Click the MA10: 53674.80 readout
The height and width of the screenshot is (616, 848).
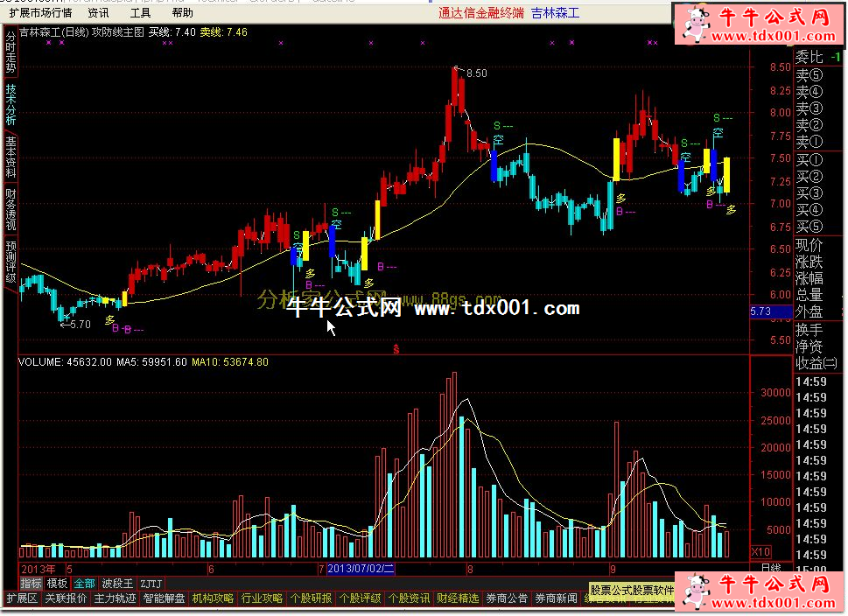[x=230, y=361]
